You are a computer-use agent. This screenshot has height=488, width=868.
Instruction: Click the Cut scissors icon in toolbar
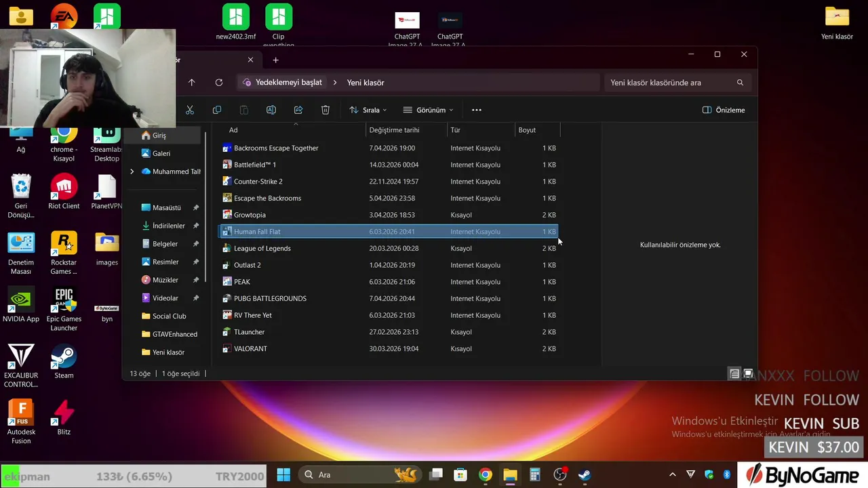point(190,110)
